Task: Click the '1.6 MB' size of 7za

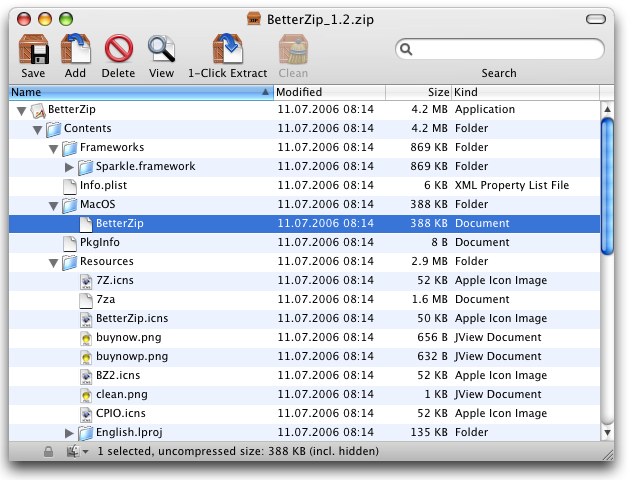Action: (430, 299)
